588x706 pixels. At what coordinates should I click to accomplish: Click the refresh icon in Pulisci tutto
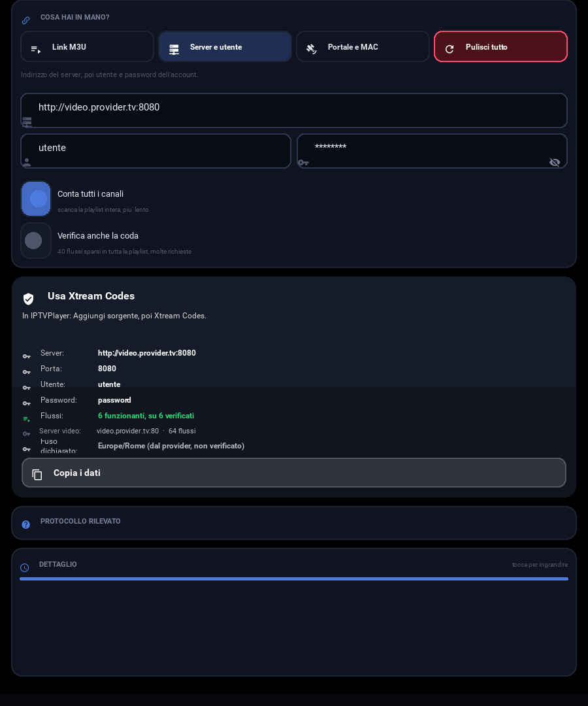tap(449, 49)
